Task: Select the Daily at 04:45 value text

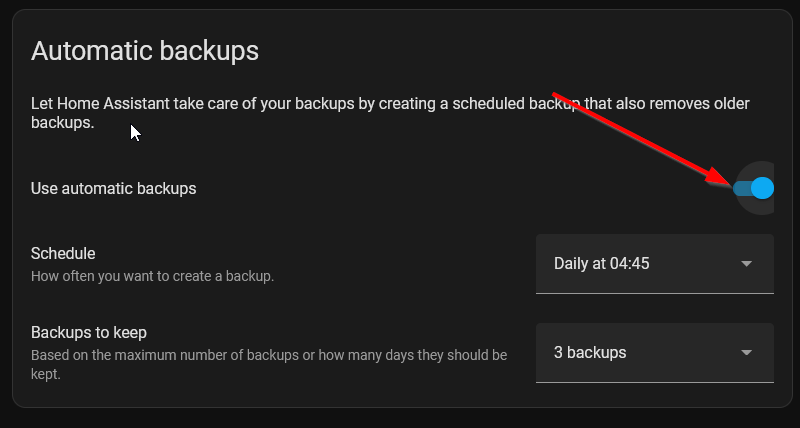Action: tap(602, 264)
